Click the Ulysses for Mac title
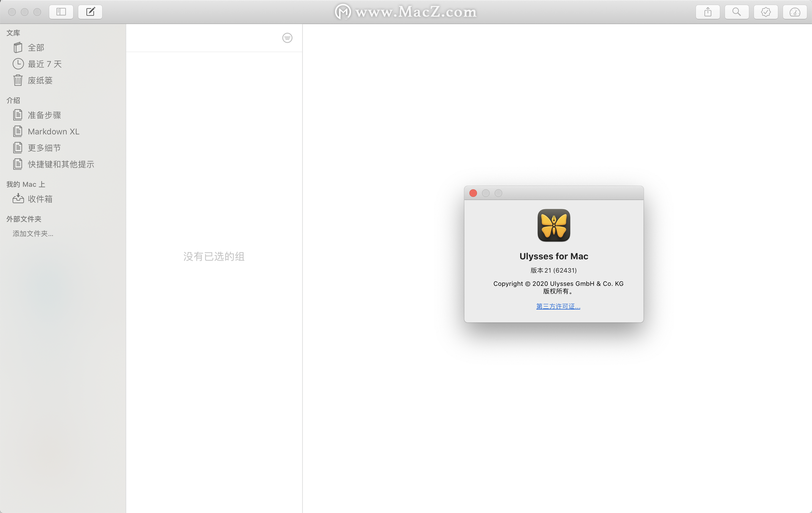The width and height of the screenshot is (812, 513). (x=554, y=256)
